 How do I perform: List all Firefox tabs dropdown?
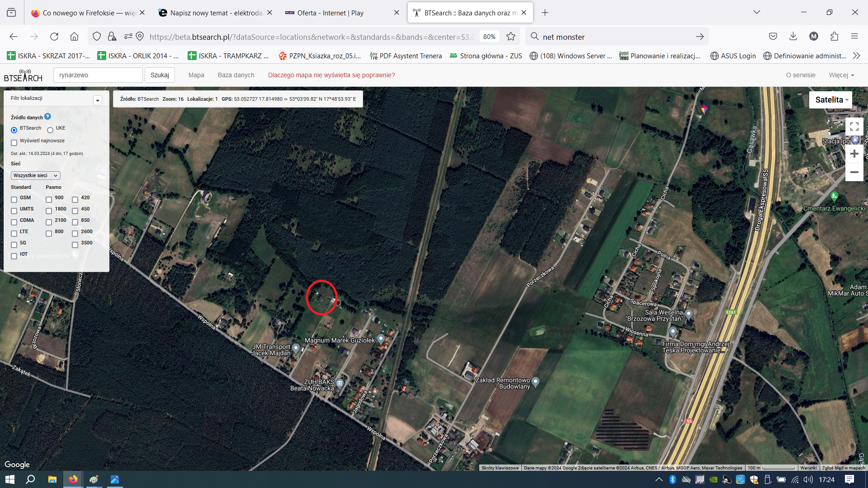(x=756, y=13)
